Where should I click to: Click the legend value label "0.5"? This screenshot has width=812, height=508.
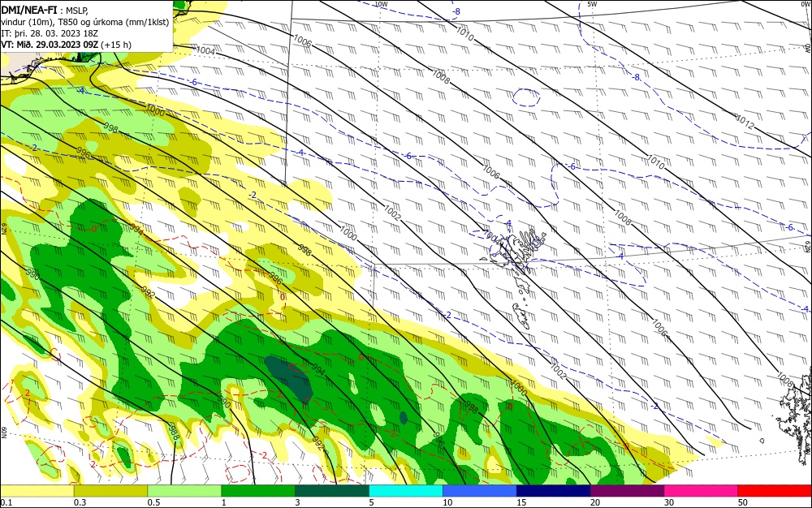tap(153, 502)
